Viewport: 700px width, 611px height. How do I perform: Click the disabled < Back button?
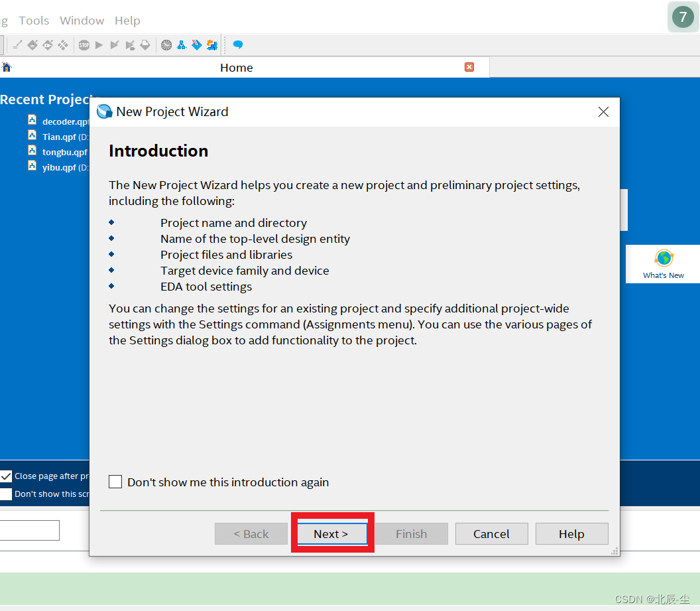251,534
